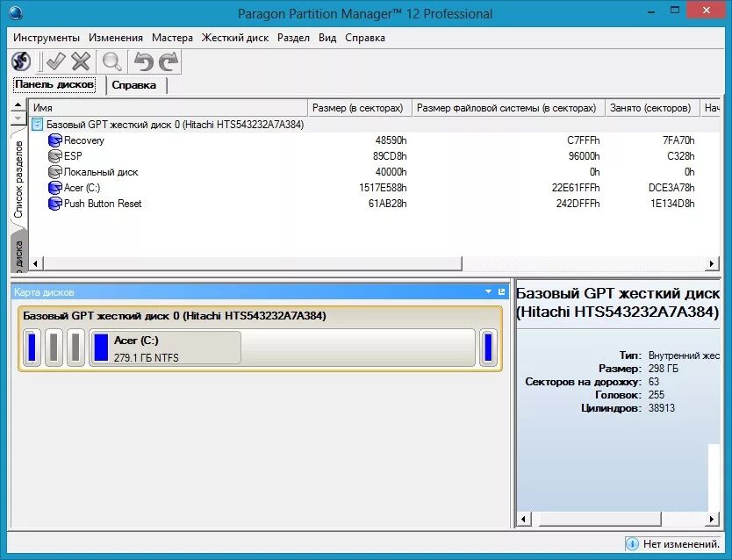Discard changes with the X toolbar icon
Screen dimensions: 732x560
click(81, 61)
